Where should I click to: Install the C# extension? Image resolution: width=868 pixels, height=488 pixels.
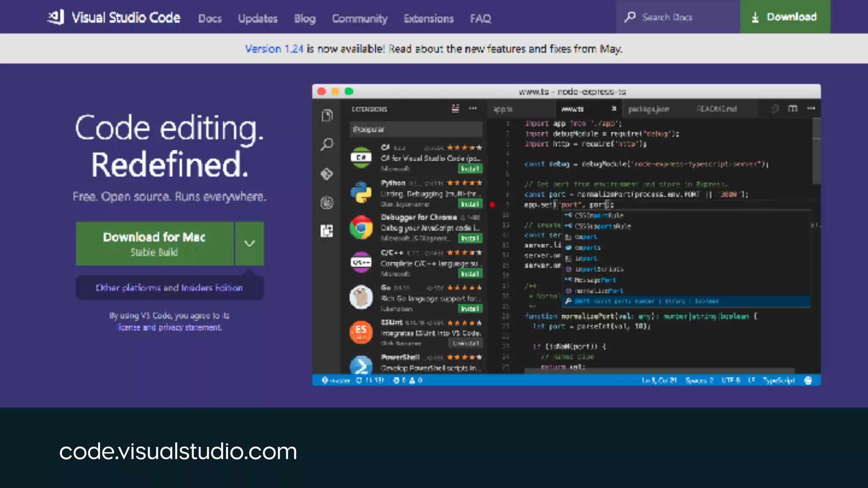point(470,169)
